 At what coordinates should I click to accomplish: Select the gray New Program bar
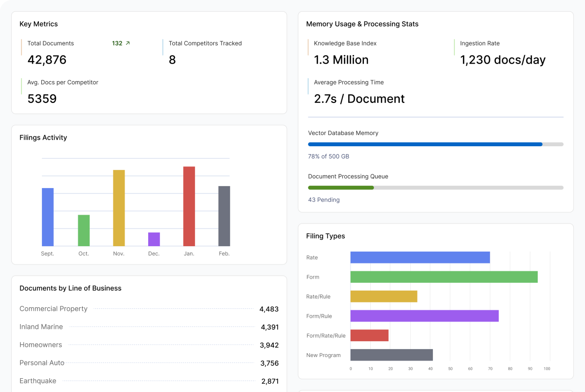(391, 355)
